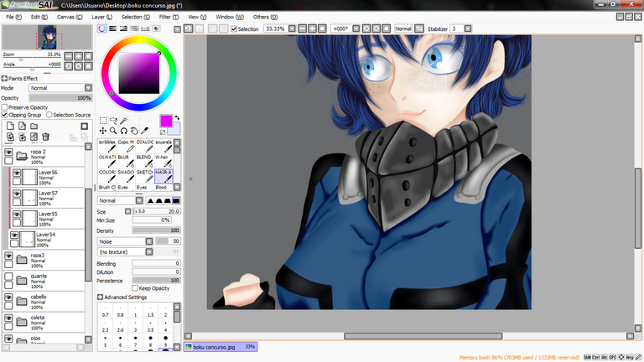
Task: Select the Eyedropper color picker tool
Action: point(144,131)
